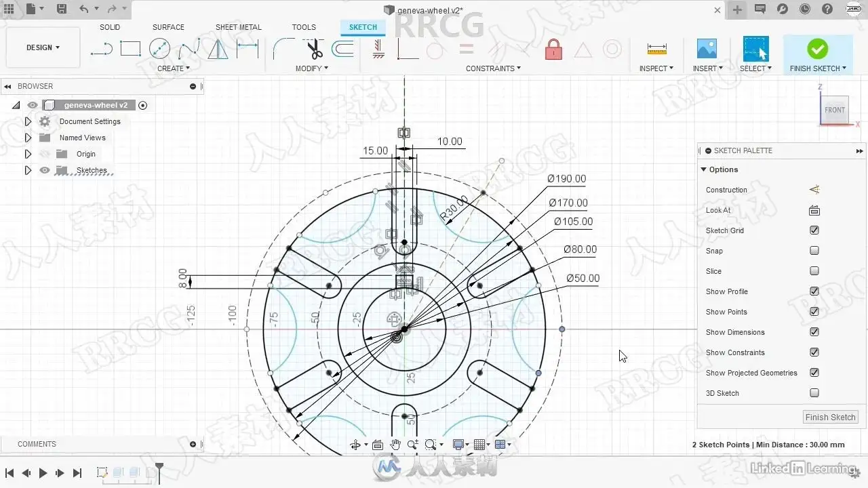The width and height of the screenshot is (868, 488).
Task: Switch to the TOOLS tab
Action: pos(304,27)
